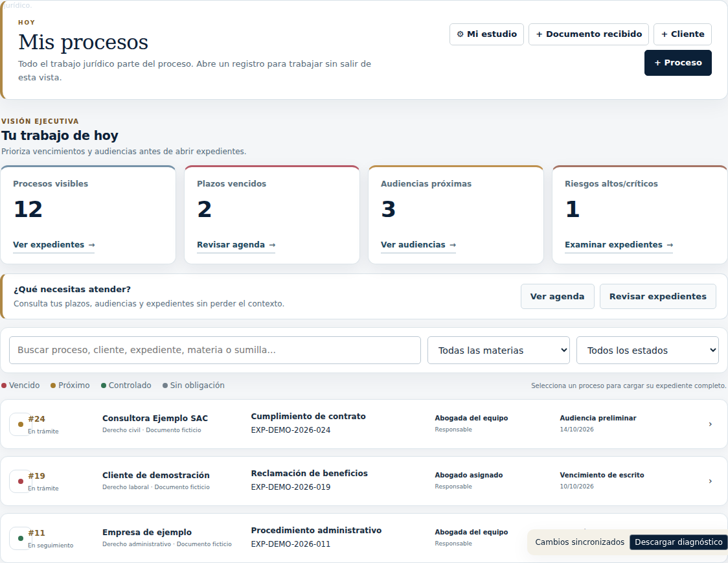
Task: Open the Todos los estados dropdown
Action: point(648,350)
